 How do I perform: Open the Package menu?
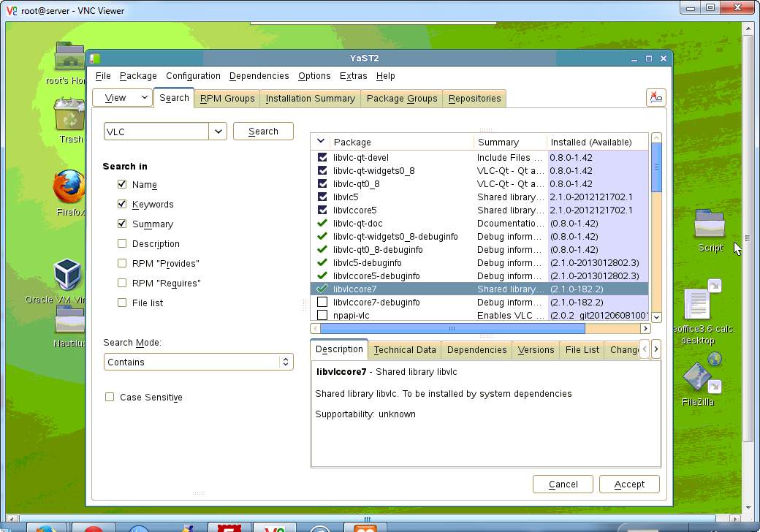pos(138,75)
